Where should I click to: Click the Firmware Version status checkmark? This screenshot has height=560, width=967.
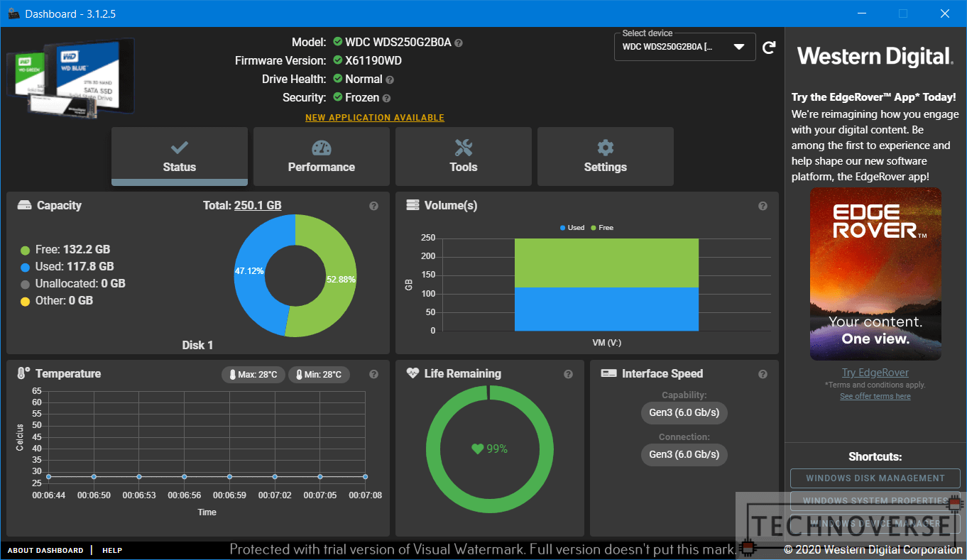tap(338, 60)
